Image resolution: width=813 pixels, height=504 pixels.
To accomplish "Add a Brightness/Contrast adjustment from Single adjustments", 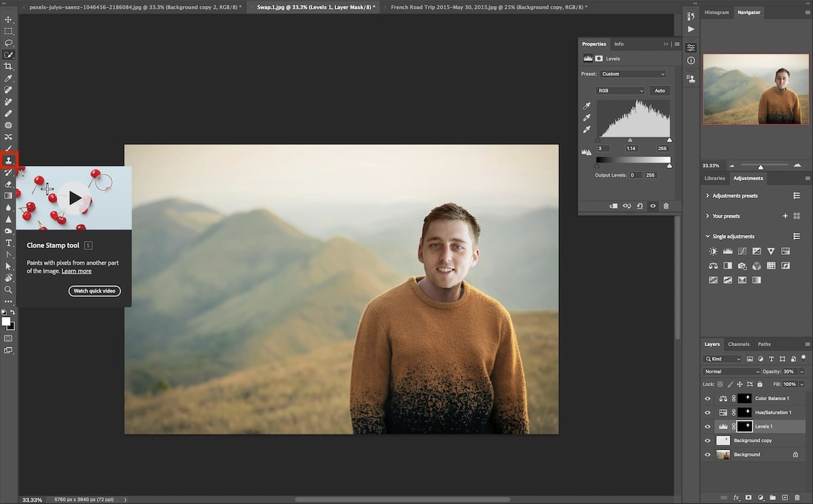I will coord(713,251).
